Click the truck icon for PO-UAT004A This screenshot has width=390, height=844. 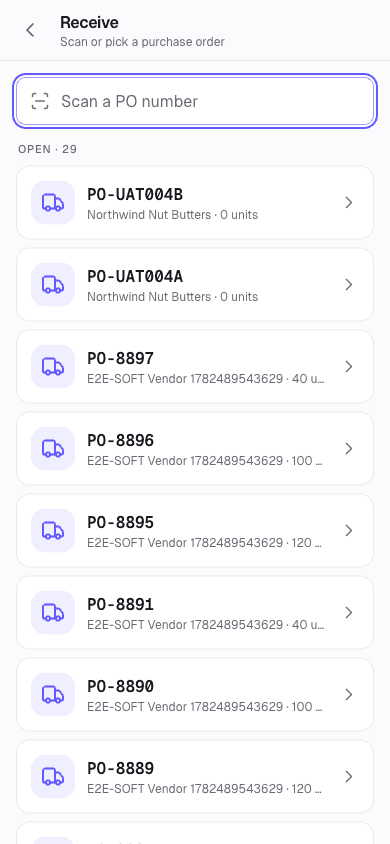pos(53,284)
